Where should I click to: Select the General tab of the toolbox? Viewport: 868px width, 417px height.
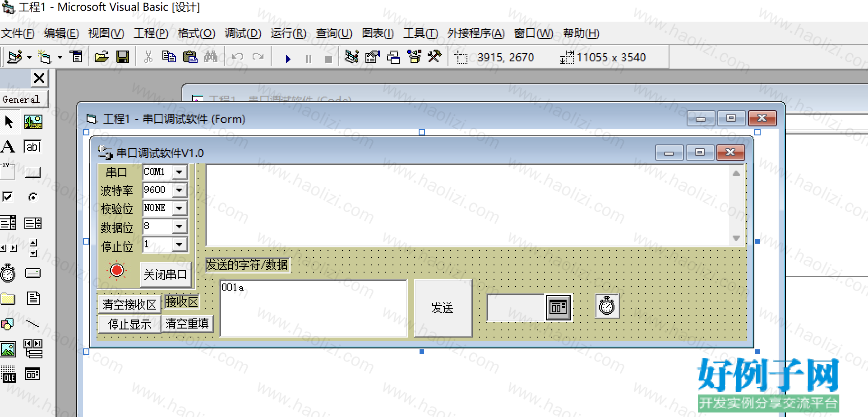click(23, 99)
